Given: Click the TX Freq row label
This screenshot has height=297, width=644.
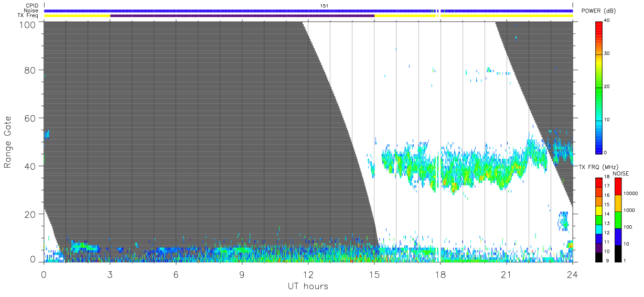Looking at the screenshot, I should point(28,16).
